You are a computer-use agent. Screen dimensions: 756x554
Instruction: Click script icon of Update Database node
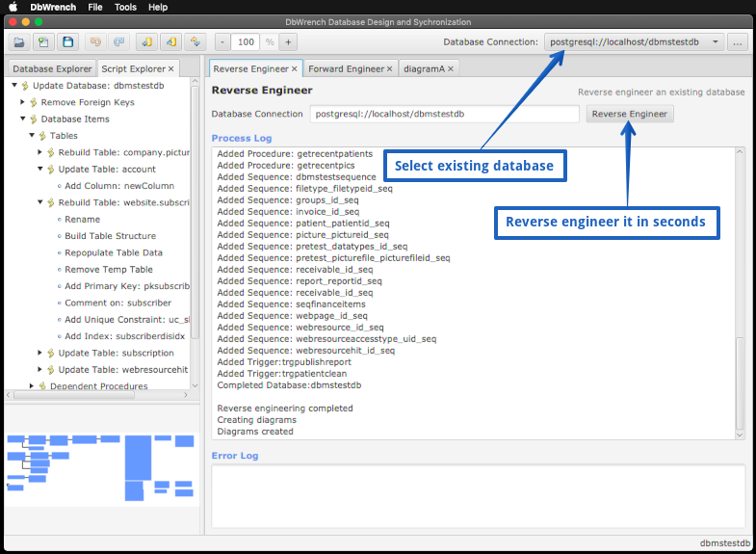tap(25, 86)
